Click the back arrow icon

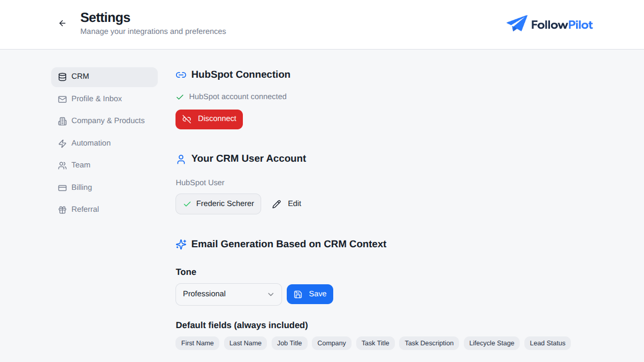pos(62,23)
